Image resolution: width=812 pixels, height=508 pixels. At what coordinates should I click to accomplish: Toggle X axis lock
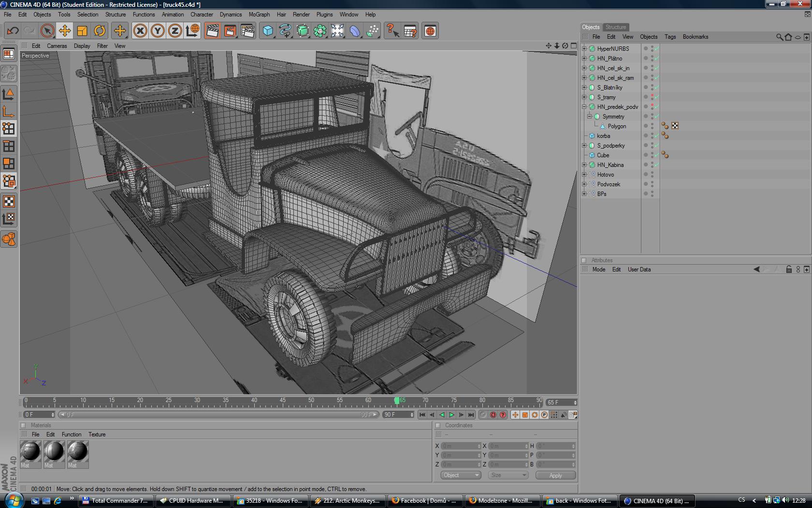click(140, 31)
